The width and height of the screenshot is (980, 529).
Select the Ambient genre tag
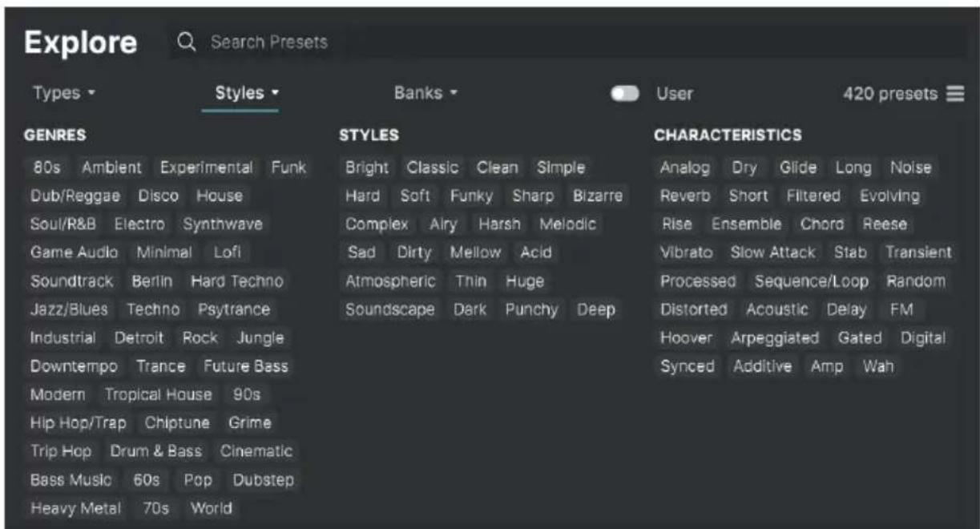pyautogui.click(x=111, y=168)
